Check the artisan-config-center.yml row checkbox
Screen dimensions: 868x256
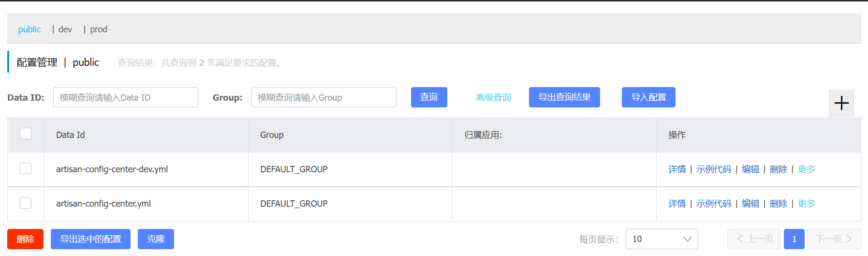pos(26,203)
